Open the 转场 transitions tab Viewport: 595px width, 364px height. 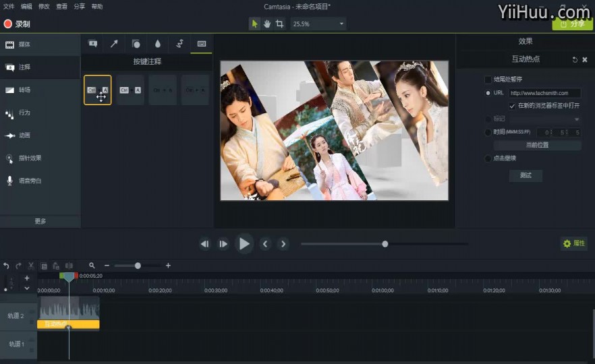(x=40, y=90)
